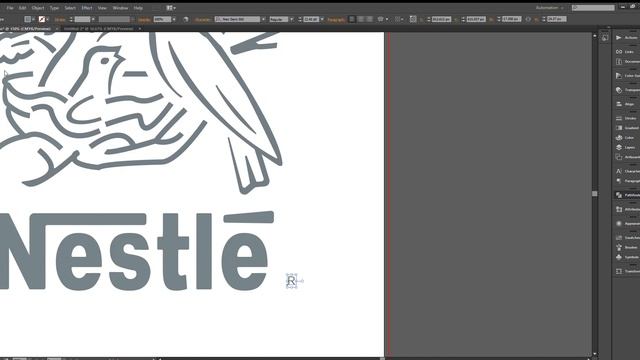Open the fill color dropdown
640x360 pixels.
(33, 19)
